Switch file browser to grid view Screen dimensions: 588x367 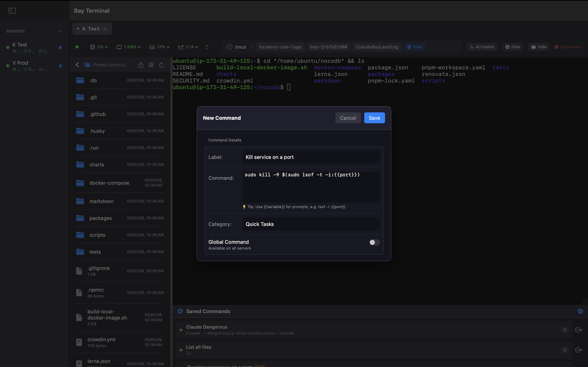pyautogui.click(x=151, y=65)
